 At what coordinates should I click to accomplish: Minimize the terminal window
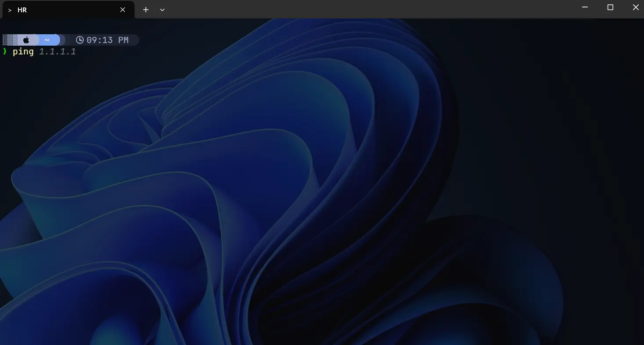pos(585,7)
